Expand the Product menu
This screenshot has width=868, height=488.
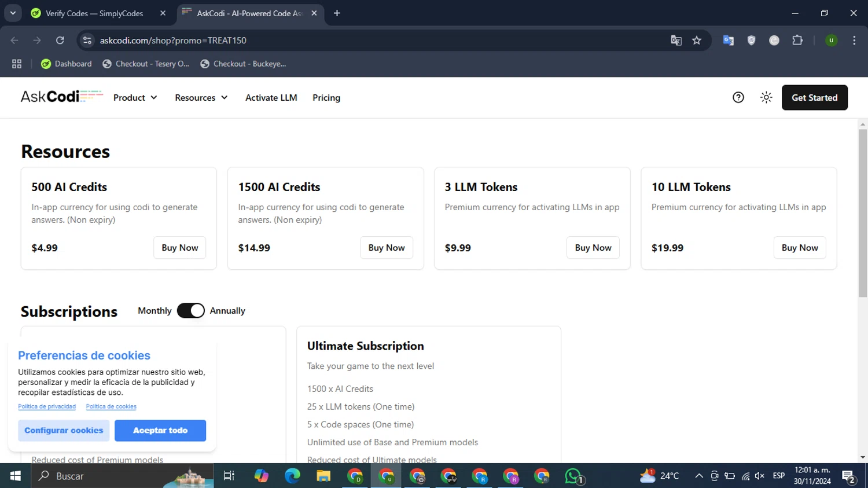click(x=135, y=97)
